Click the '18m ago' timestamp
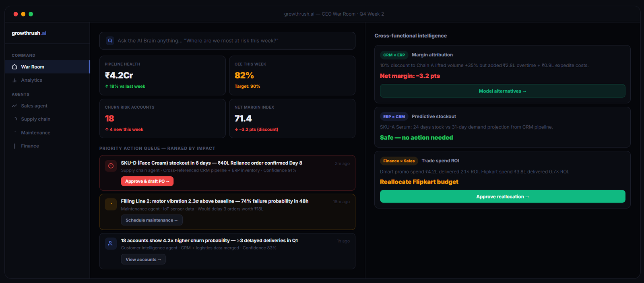The height and width of the screenshot is (283, 644). click(x=341, y=202)
